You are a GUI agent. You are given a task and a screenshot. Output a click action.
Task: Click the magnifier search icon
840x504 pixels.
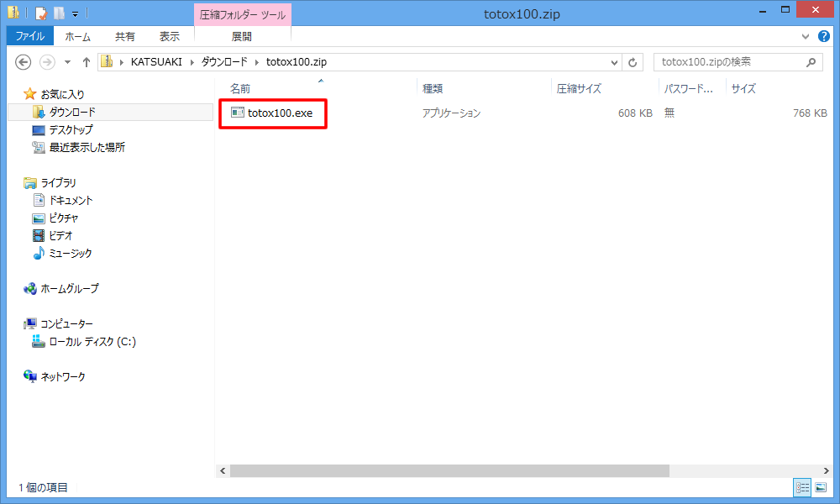point(811,62)
